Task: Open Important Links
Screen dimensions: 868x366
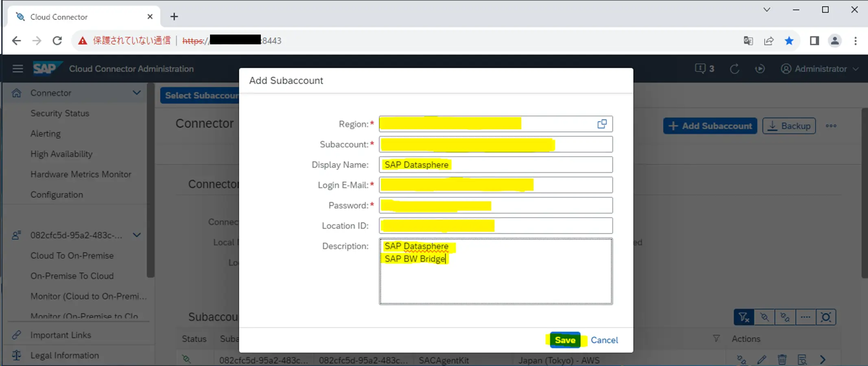Action: click(61, 335)
